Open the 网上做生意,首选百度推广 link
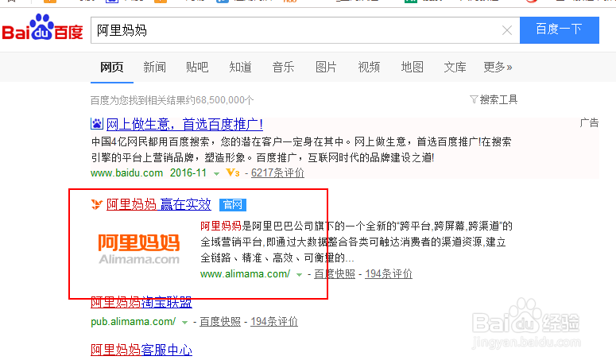Image resolution: width=616 pixels, height=364 pixels. [x=184, y=125]
